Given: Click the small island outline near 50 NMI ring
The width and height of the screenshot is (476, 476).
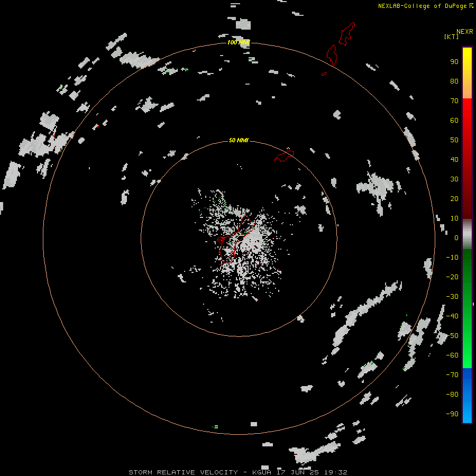Looking at the screenshot, I should (x=284, y=155).
